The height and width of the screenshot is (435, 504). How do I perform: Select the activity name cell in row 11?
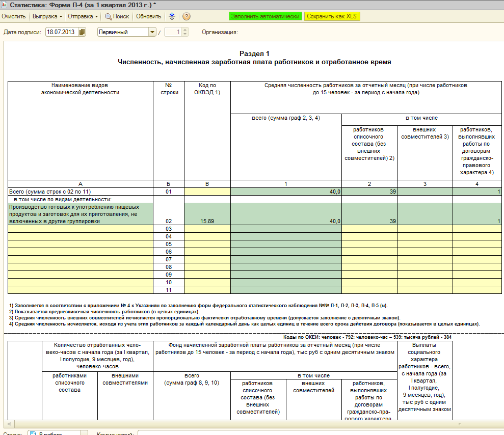81,290
